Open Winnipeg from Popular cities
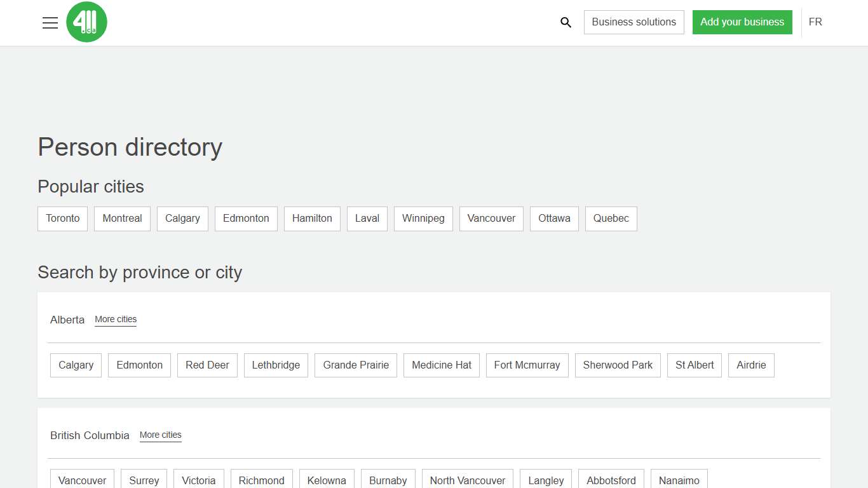This screenshot has width=868, height=488. (423, 219)
